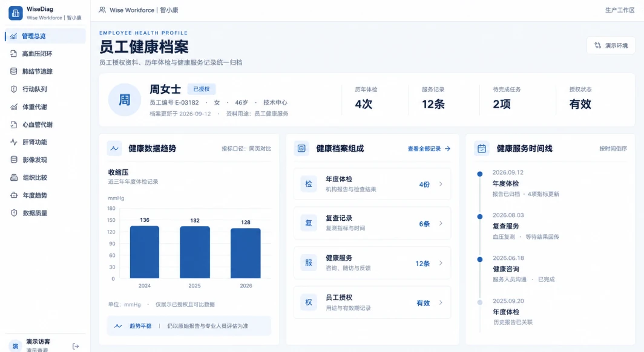Viewport: 644px width, 352px height.
Task: Click the user icon before Wise Workforce
Action: coord(102,10)
